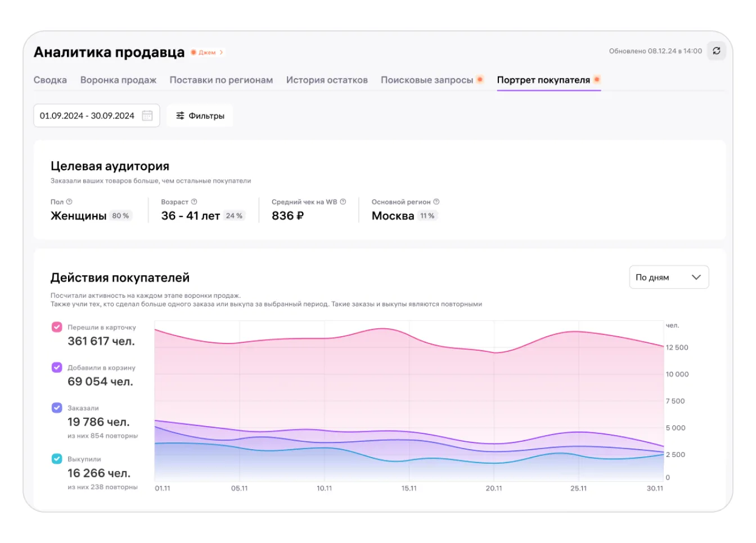Click help icon beside Средний чек на WB
This screenshot has height=543, width=756.
(343, 202)
